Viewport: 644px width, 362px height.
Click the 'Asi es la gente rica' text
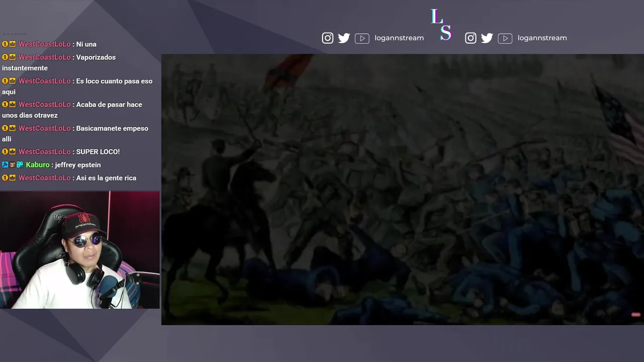[106, 178]
